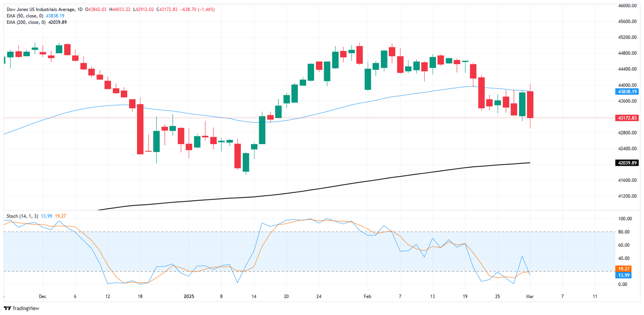Image resolution: width=644 pixels, height=315 pixels.
Task: Click the Mar label on the time axis
Action: pyautogui.click(x=530, y=296)
